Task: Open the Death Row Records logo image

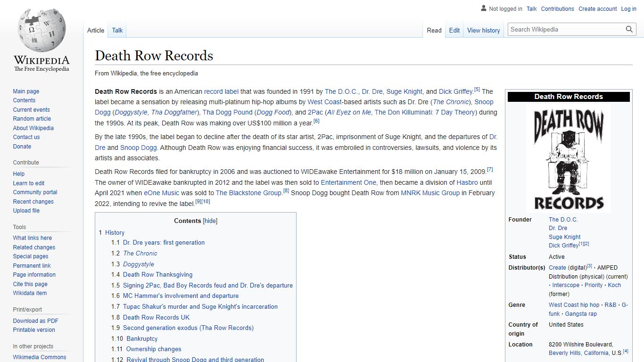Action: pos(569,158)
